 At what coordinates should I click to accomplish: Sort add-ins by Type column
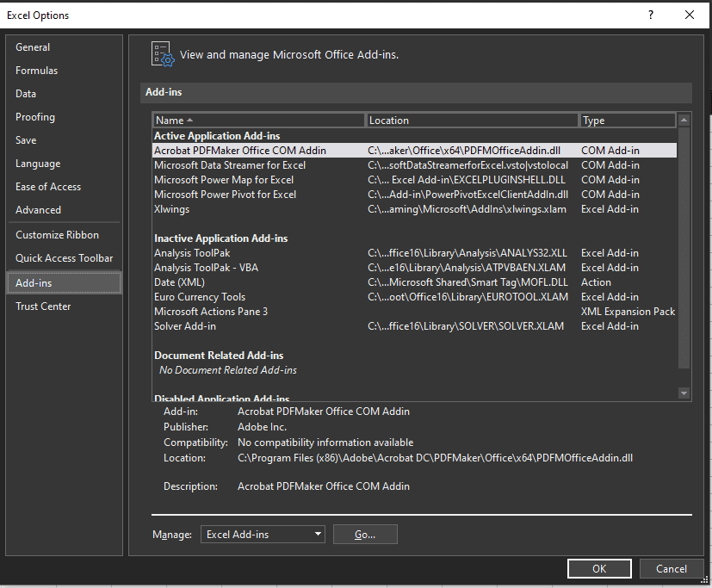[627, 121]
